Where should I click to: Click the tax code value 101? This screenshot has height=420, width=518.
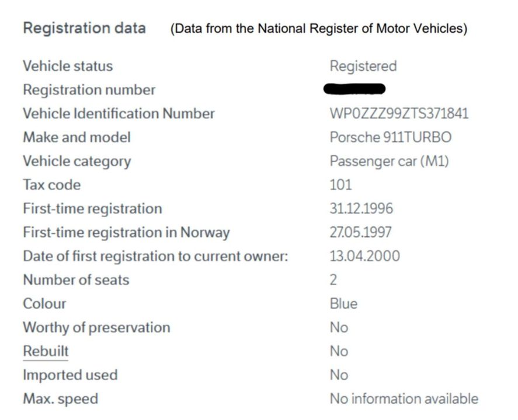[340, 185]
